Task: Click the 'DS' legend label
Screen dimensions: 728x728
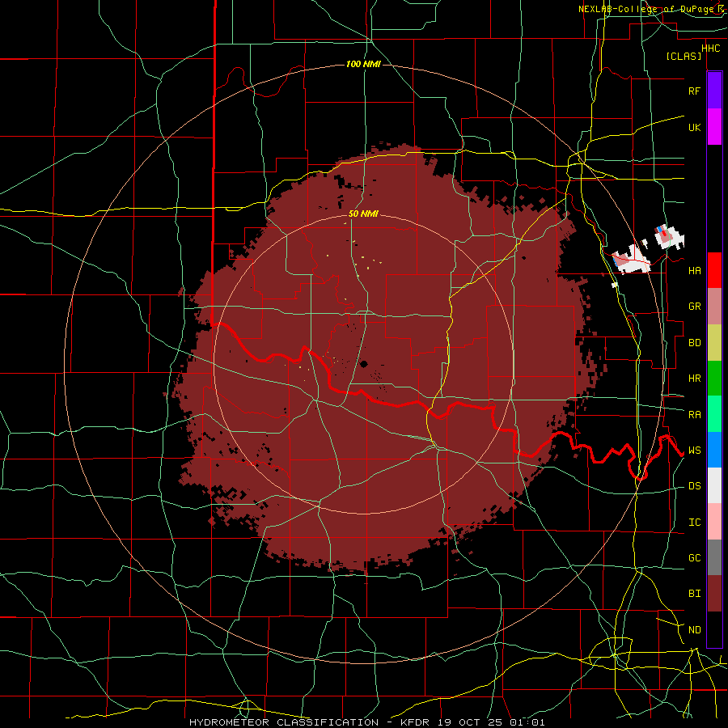Action: (694, 486)
